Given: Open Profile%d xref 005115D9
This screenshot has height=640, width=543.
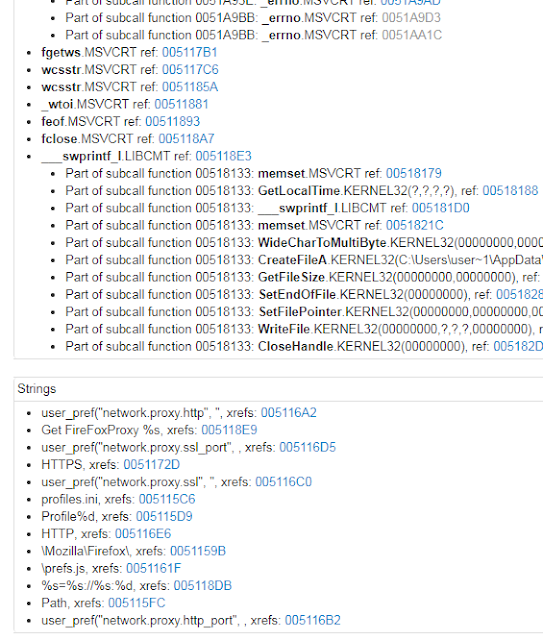Looking at the screenshot, I should coord(164,517).
